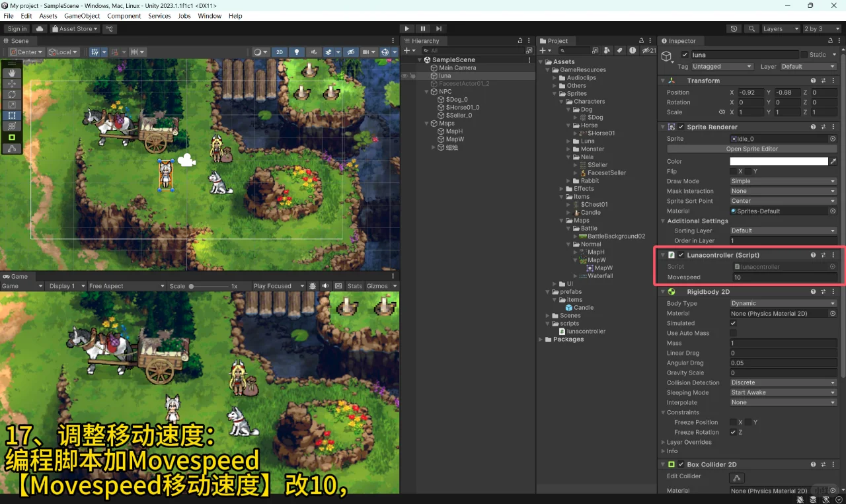Disable the Sprite Renderer component checkbox
Screen dimensions: 846x504
pyautogui.click(x=681, y=127)
